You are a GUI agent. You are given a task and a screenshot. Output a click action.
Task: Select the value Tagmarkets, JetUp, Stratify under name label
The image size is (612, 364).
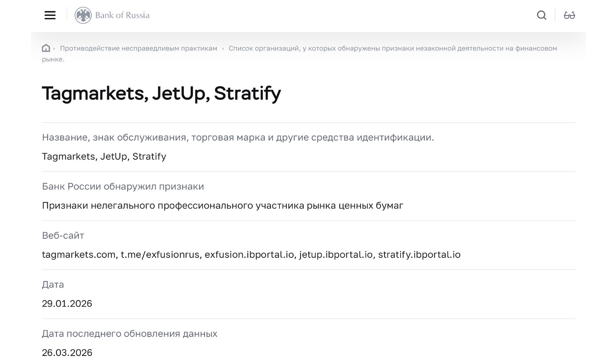(104, 157)
